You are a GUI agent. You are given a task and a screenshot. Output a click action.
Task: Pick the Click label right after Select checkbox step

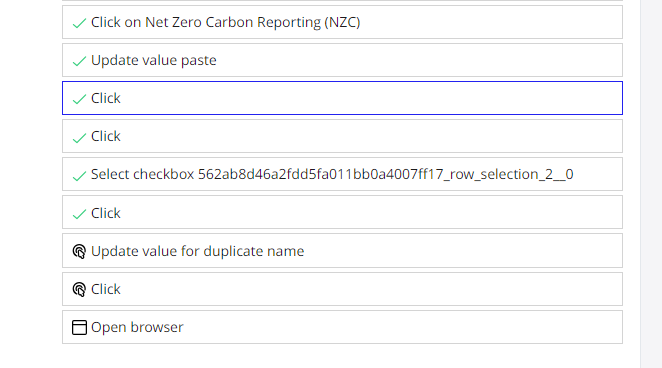click(x=106, y=213)
